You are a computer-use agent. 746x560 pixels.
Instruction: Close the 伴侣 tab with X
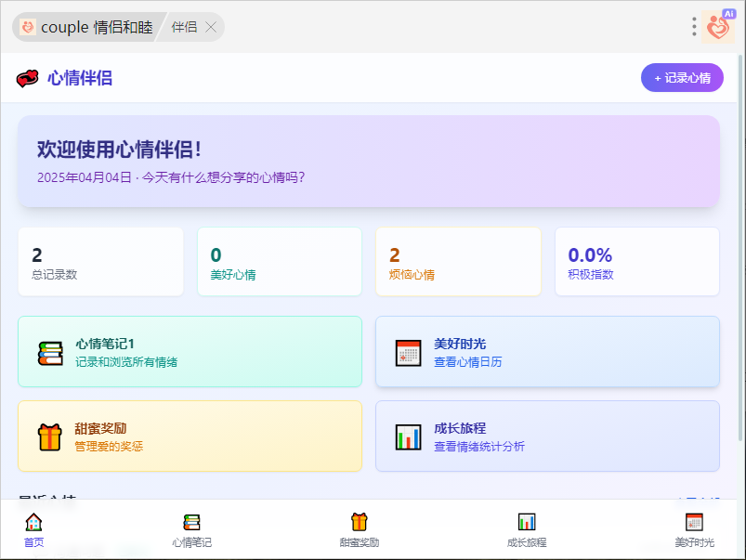(x=210, y=27)
